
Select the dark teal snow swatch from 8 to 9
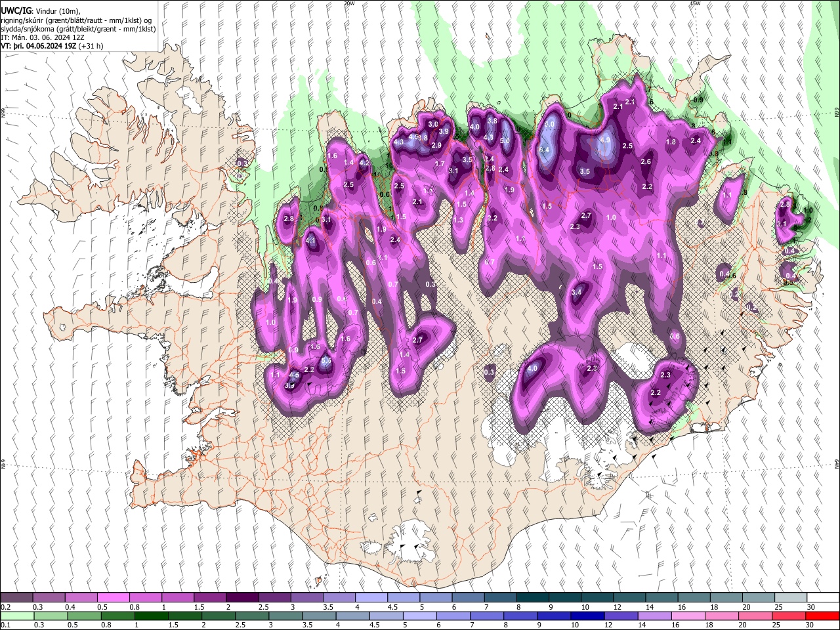[x=532, y=598]
